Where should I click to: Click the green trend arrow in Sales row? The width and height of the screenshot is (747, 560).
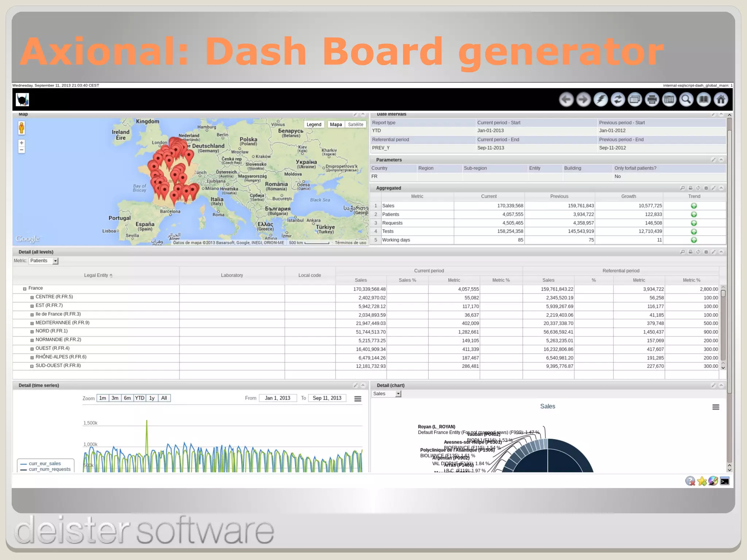click(x=694, y=206)
